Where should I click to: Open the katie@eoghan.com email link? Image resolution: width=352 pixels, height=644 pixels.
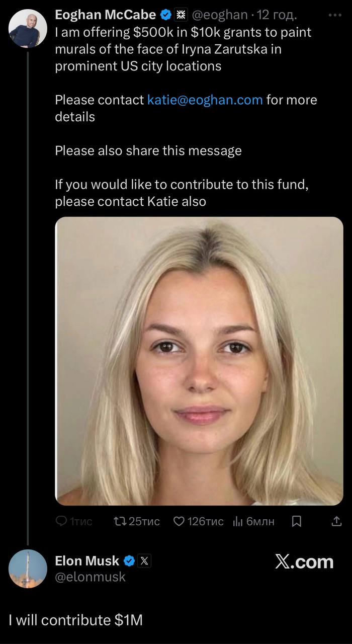pos(205,100)
